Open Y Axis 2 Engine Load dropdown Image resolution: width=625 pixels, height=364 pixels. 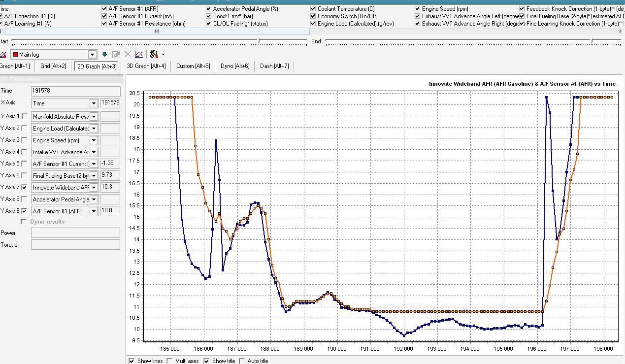click(x=94, y=129)
